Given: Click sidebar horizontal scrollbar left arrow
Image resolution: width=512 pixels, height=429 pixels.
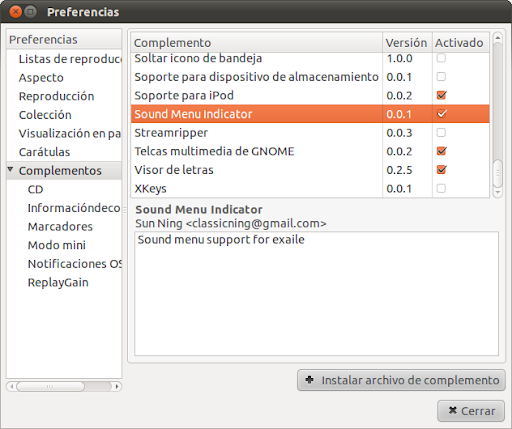Looking at the screenshot, I should coord(12,387).
